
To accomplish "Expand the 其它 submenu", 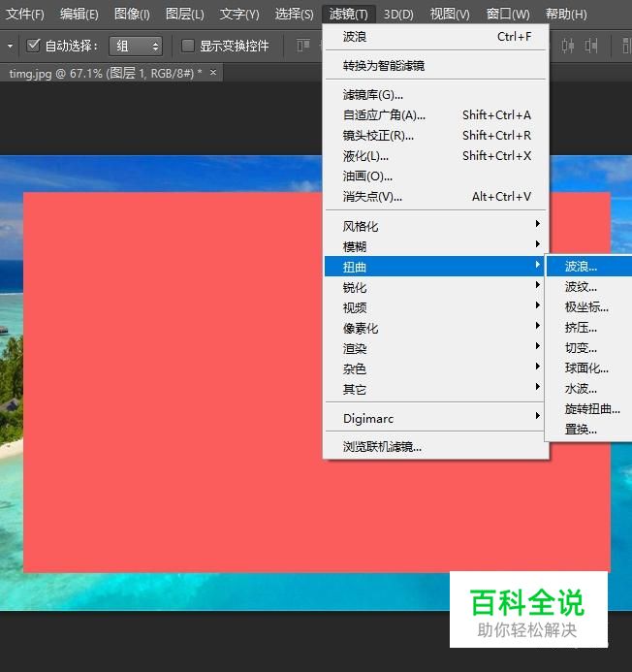I will pos(436,389).
